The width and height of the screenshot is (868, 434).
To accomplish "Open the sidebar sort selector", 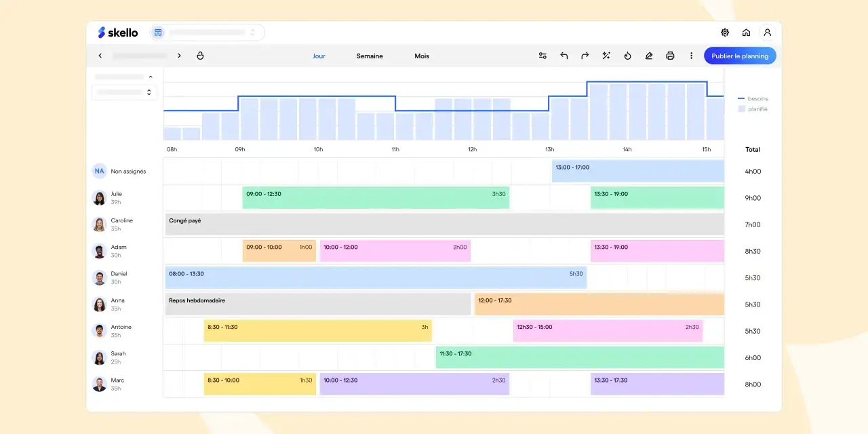I will point(124,92).
